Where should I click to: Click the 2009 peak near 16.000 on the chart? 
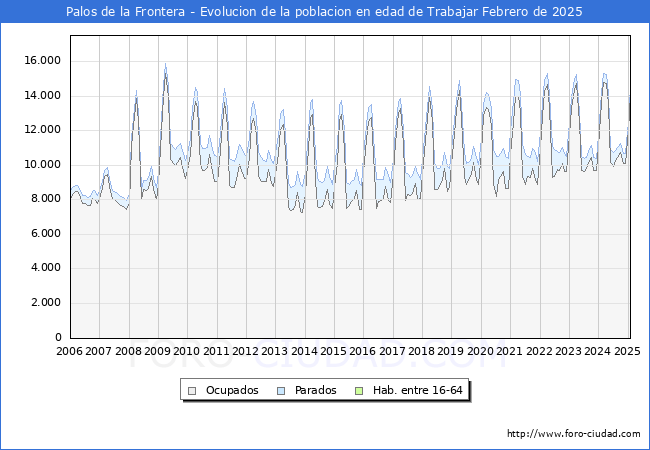165,65
